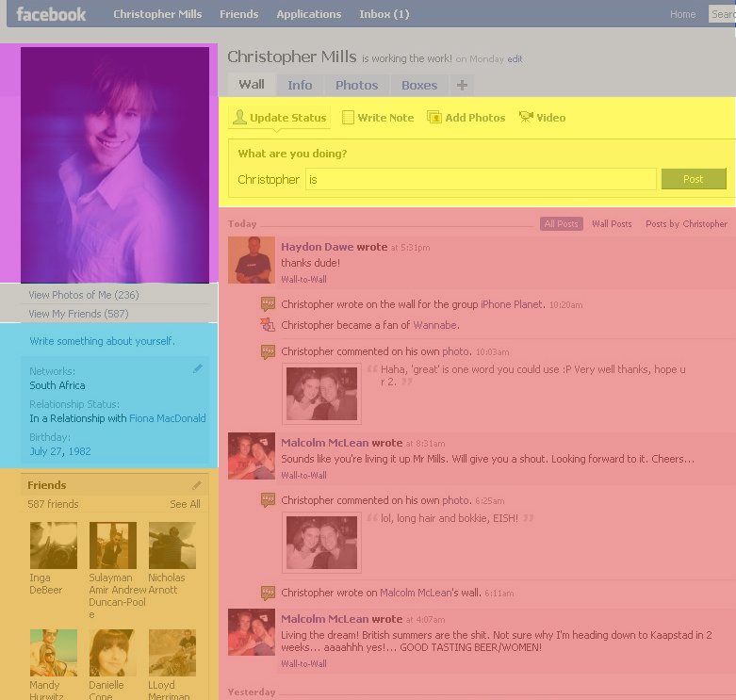Click See All friends link

185,504
